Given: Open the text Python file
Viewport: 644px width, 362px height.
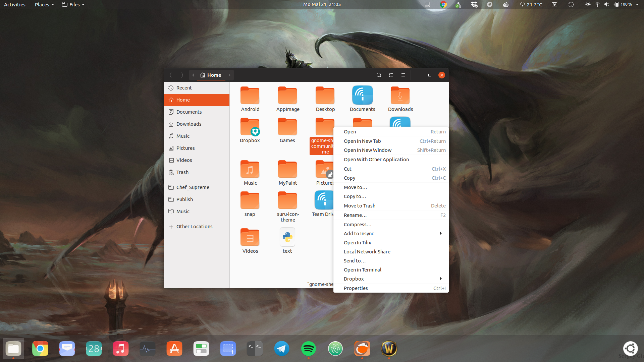Looking at the screenshot, I should click(287, 237).
